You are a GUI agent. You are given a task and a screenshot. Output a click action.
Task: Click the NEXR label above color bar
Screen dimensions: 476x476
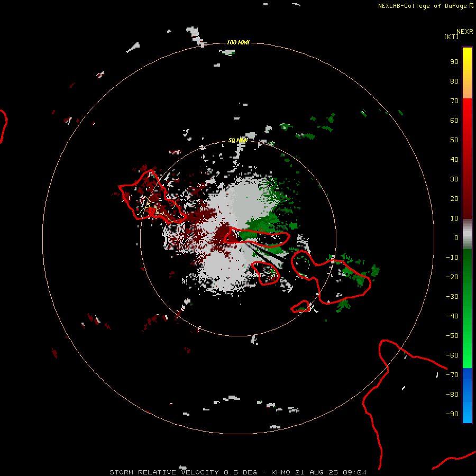click(x=465, y=32)
